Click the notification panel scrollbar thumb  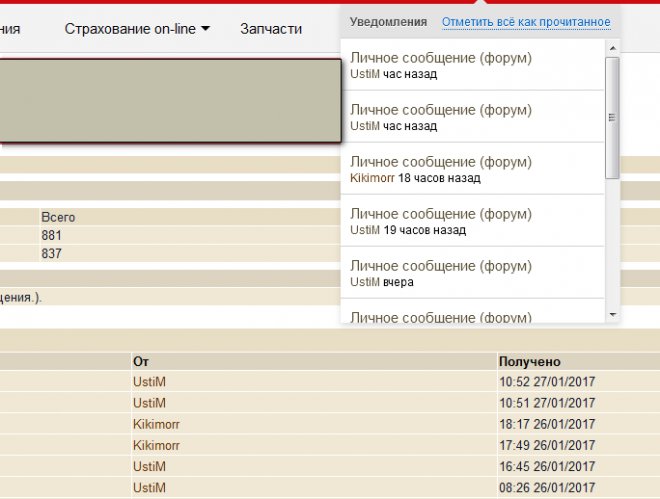[x=612, y=117]
